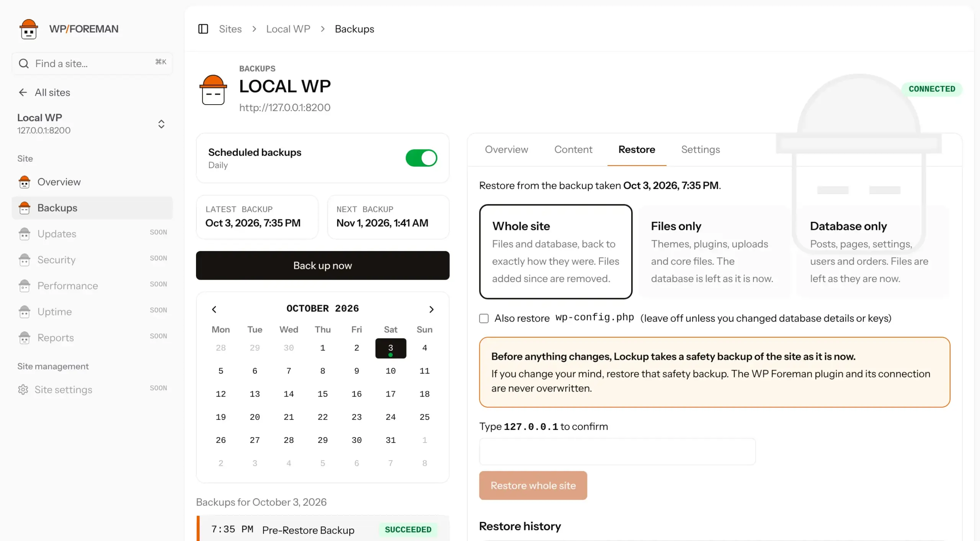This screenshot has height=541, width=980.
Task: Click the search magnifier icon
Action: pyautogui.click(x=24, y=64)
